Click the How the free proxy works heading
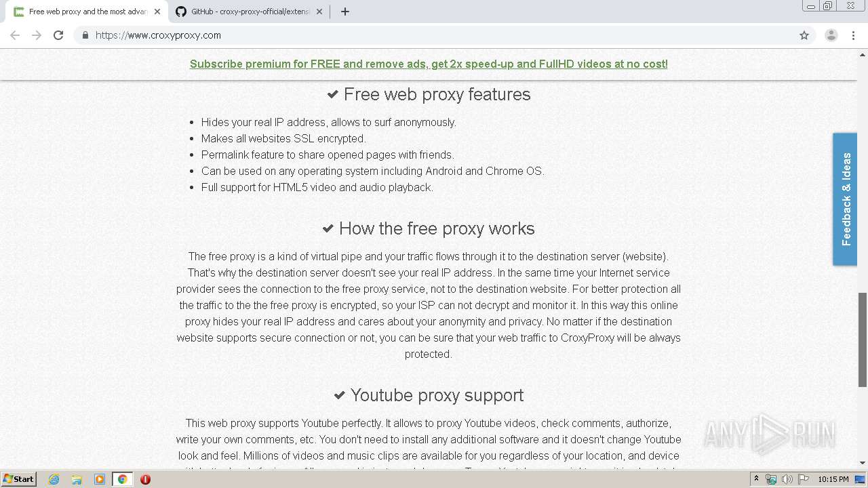The height and width of the screenshot is (488, 868). pyautogui.click(x=437, y=228)
